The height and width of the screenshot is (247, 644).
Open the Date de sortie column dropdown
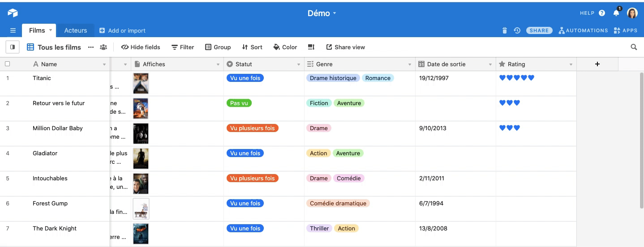click(490, 64)
